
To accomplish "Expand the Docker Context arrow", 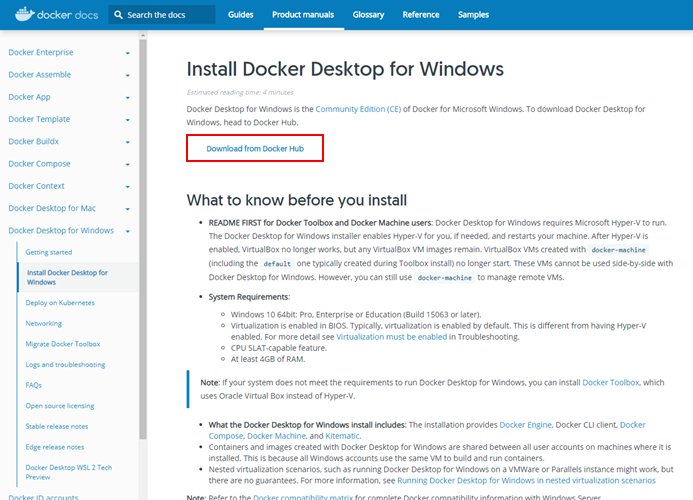I will click(128, 187).
